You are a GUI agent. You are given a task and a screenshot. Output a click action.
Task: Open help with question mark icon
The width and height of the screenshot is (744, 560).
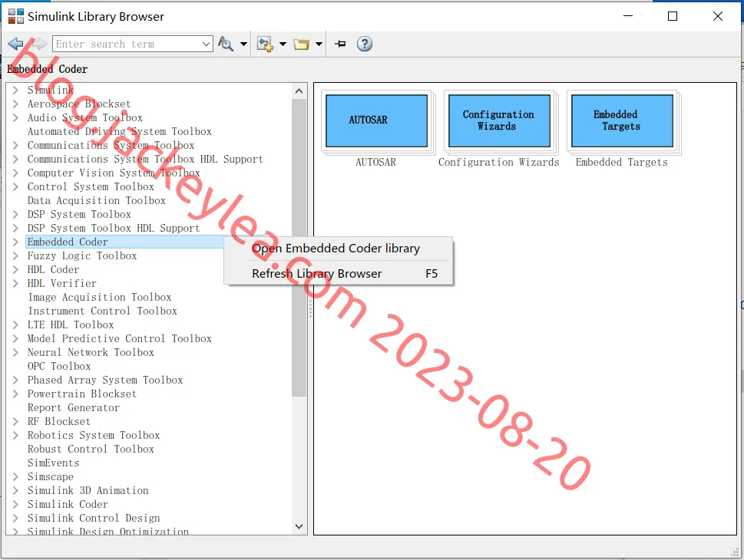pos(365,44)
